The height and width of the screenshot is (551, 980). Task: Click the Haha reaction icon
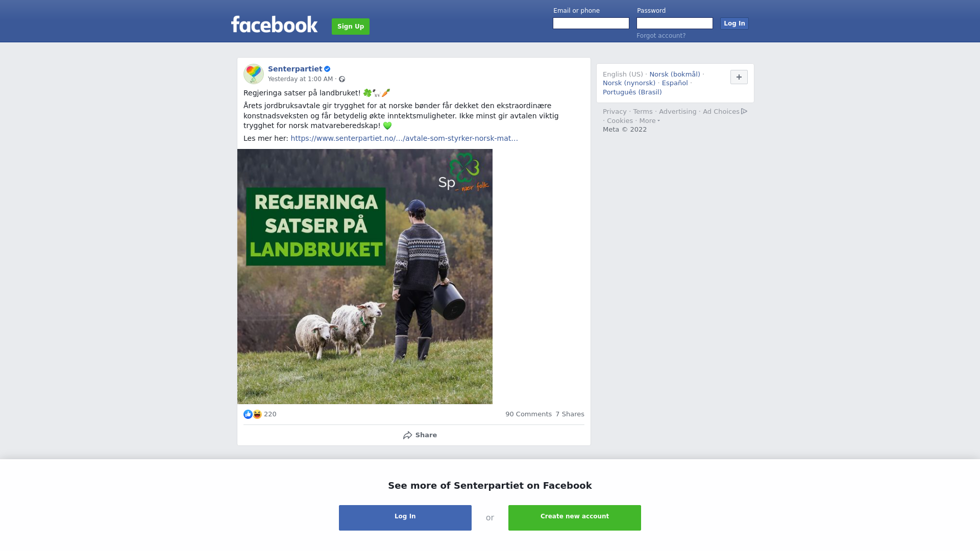click(x=257, y=414)
